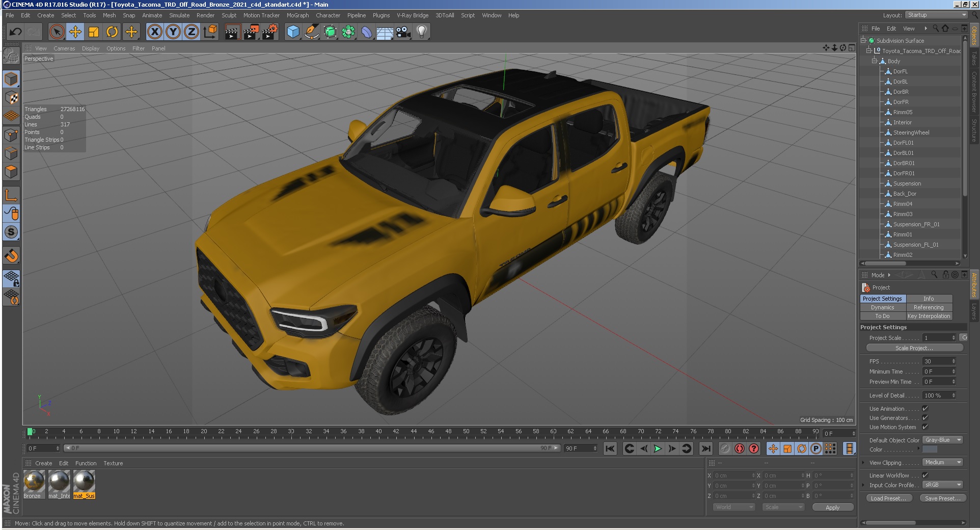Select the Live Selection tool
The height and width of the screenshot is (530, 980).
coord(57,32)
